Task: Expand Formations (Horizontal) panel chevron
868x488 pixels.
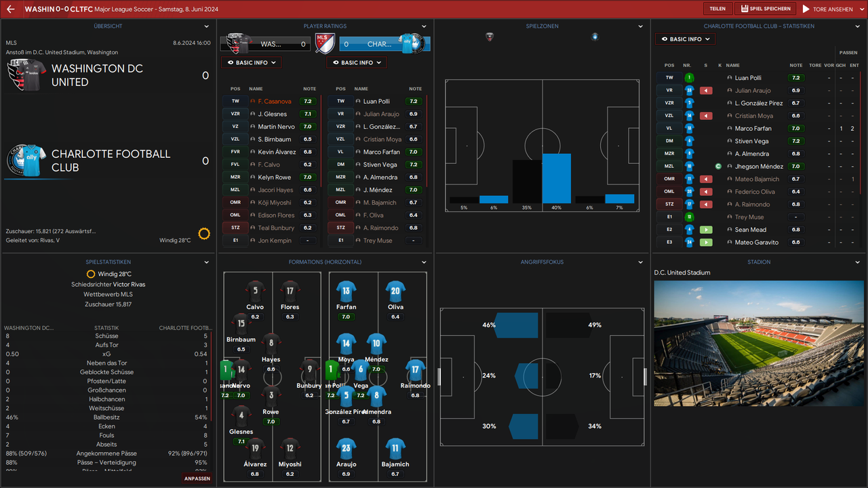Action: [424, 262]
